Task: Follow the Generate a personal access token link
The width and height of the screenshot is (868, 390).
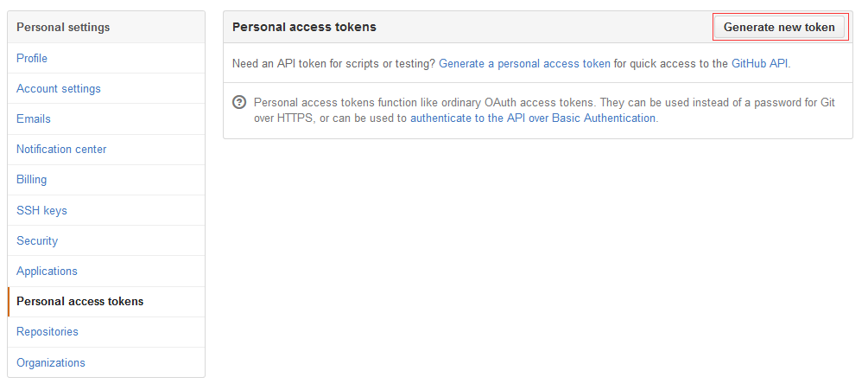Action: tap(524, 63)
